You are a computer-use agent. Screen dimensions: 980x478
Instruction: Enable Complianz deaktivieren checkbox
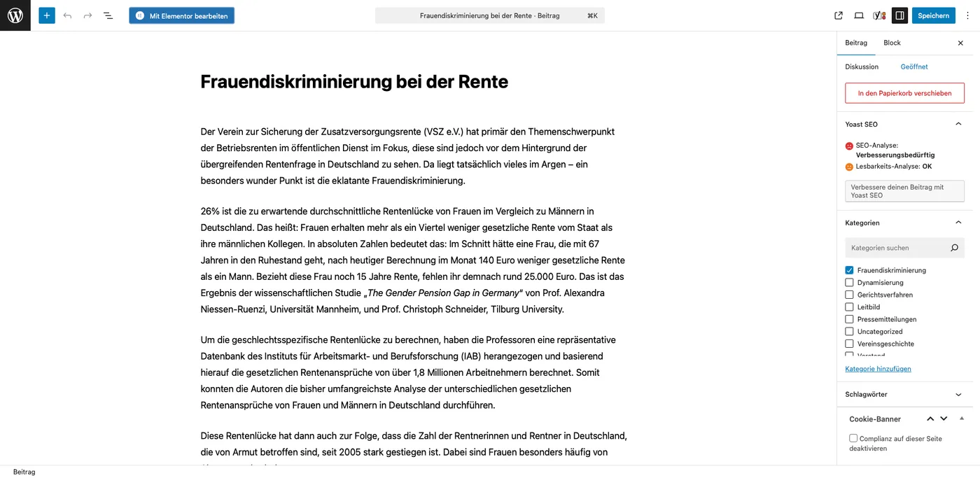click(853, 438)
